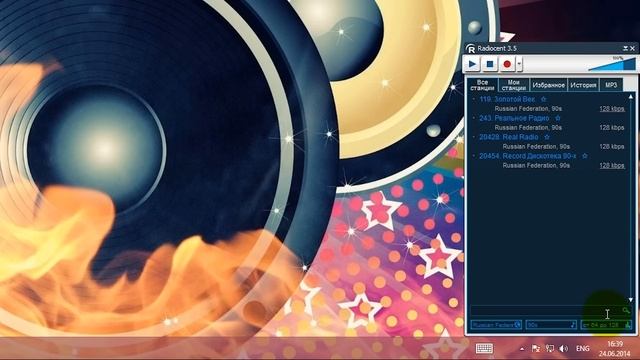The image size is (640, 360).
Task: Click the station list scroll down arrow
Action: [631, 300]
